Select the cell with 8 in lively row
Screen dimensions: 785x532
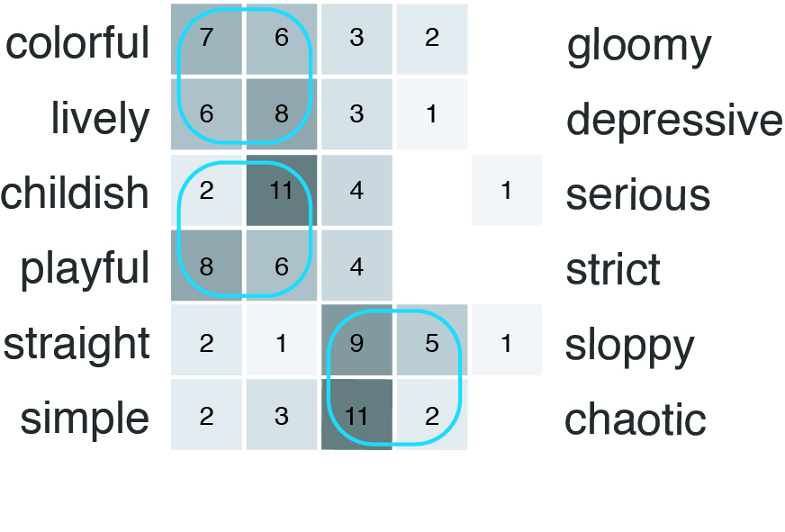[x=282, y=115]
